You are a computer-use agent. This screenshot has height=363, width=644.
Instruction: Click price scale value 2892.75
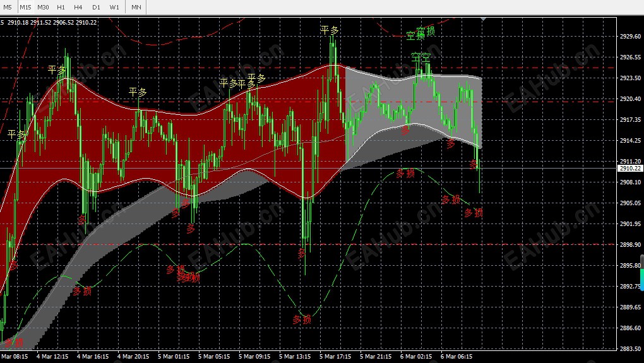(x=630, y=286)
